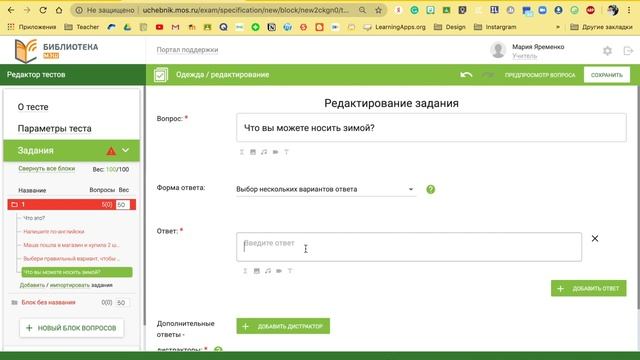640x360 pixels.
Task: Click the folder icon of block 1
Action: (x=14, y=204)
